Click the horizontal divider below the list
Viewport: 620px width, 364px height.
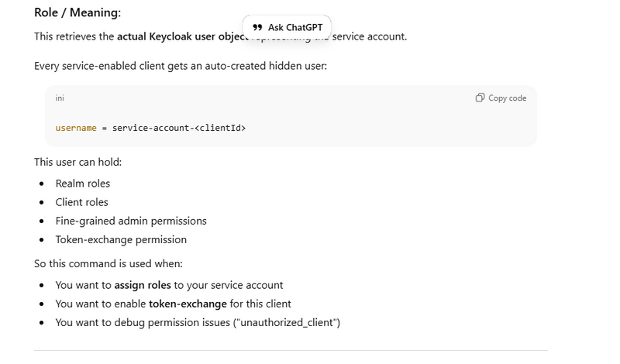click(x=291, y=350)
